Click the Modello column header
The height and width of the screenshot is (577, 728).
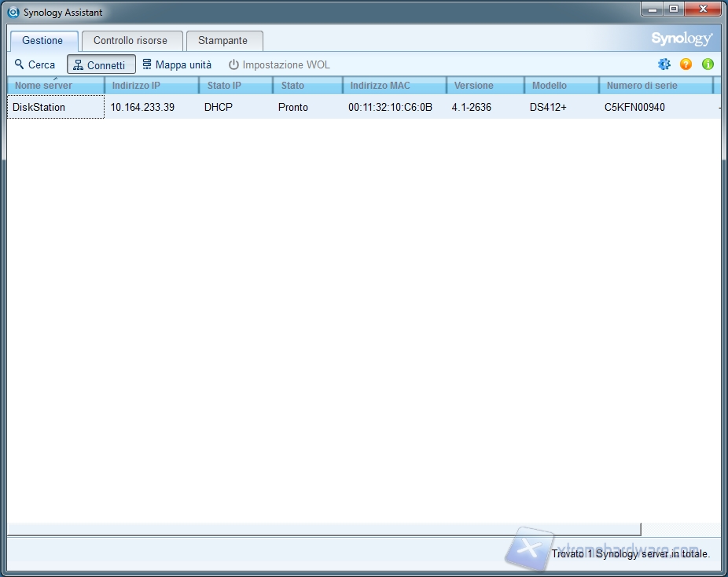pos(560,86)
